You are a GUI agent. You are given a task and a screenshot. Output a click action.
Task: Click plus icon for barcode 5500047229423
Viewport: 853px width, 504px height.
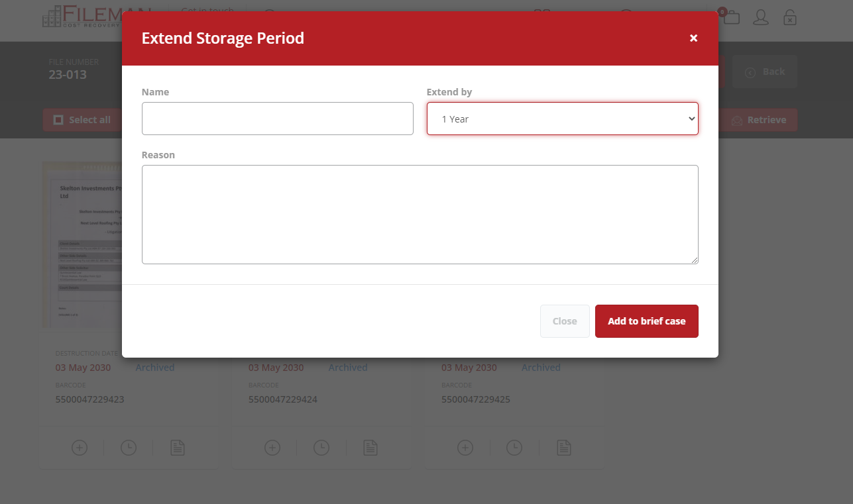tap(80, 448)
